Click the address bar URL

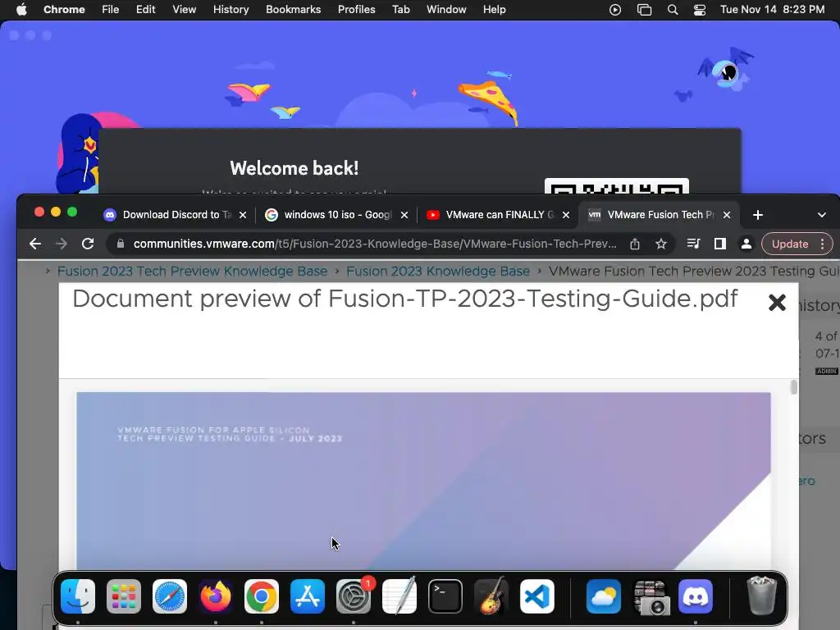tap(375, 244)
